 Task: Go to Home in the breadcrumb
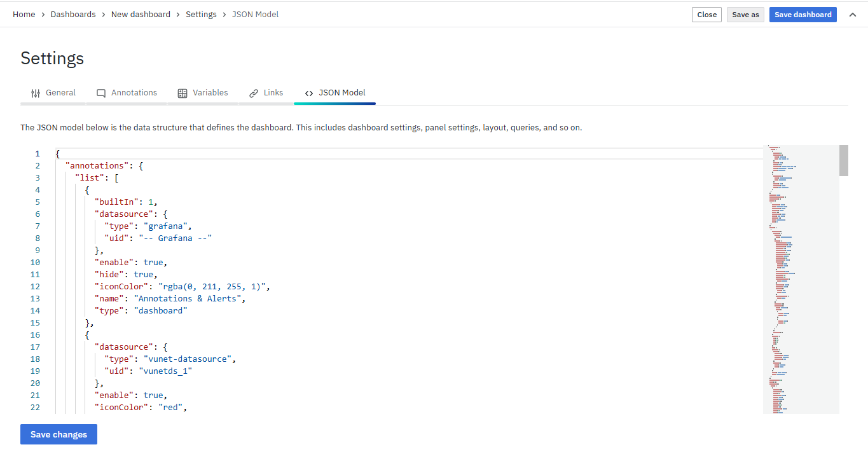coord(24,14)
